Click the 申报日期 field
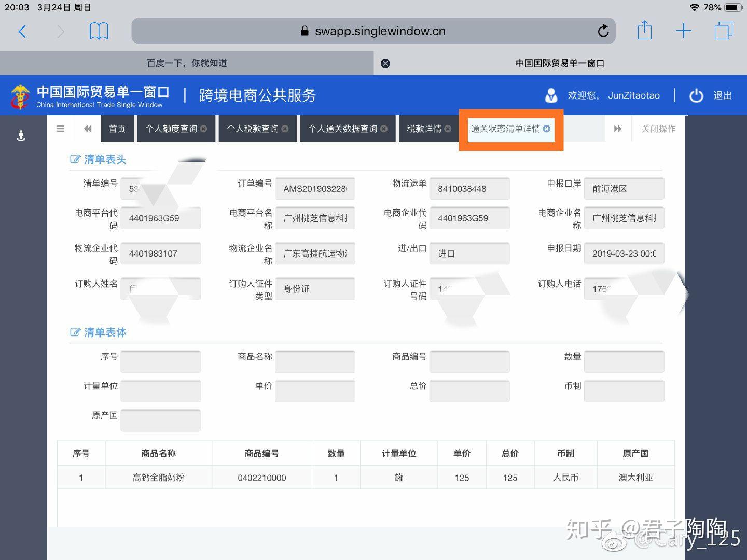Screen dimensions: 747x560 [624, 254]
